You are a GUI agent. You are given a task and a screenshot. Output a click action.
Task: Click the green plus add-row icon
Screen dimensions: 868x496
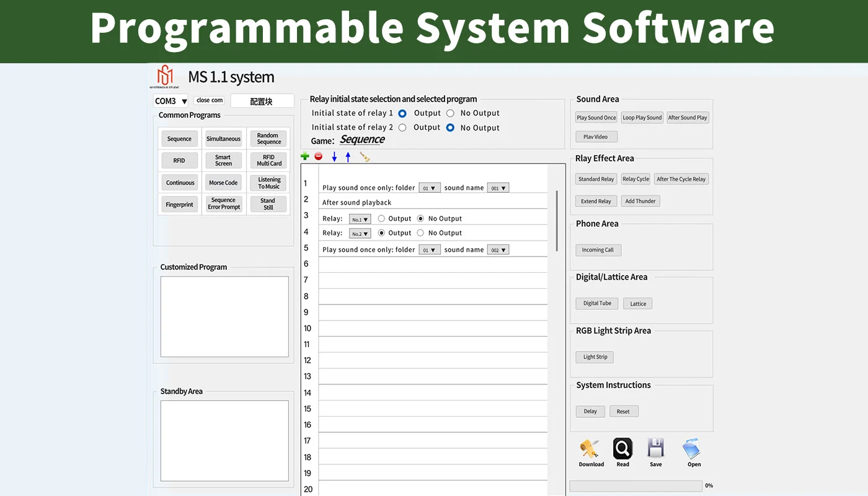304,157
